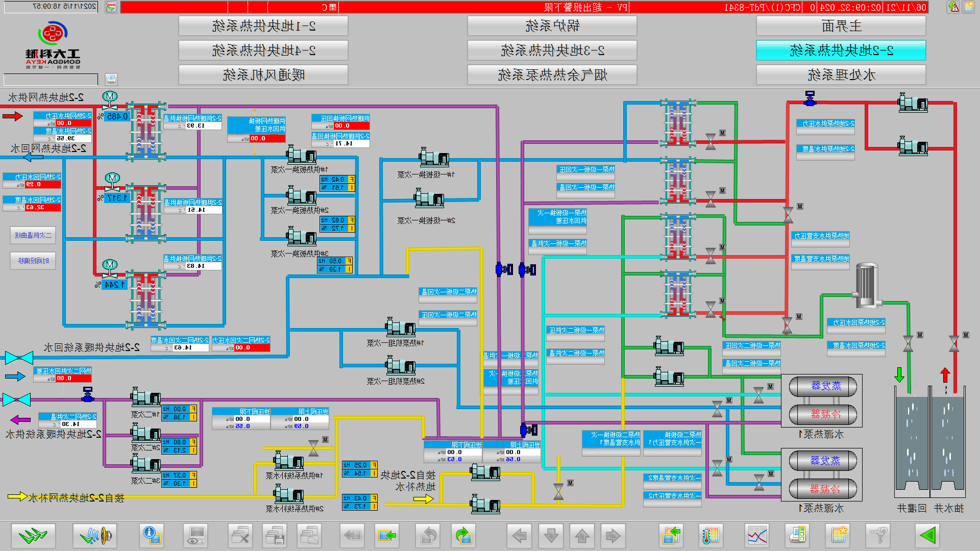Open the 烟气余热热泵系统 screen
The image size is (980, 551).
(552, 75)
